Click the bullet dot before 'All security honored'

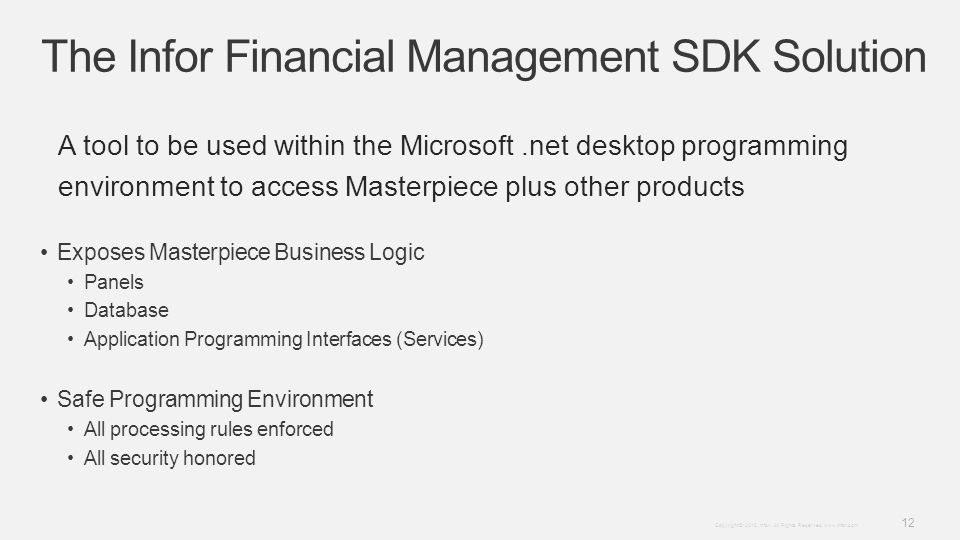(x=71, y=459)
